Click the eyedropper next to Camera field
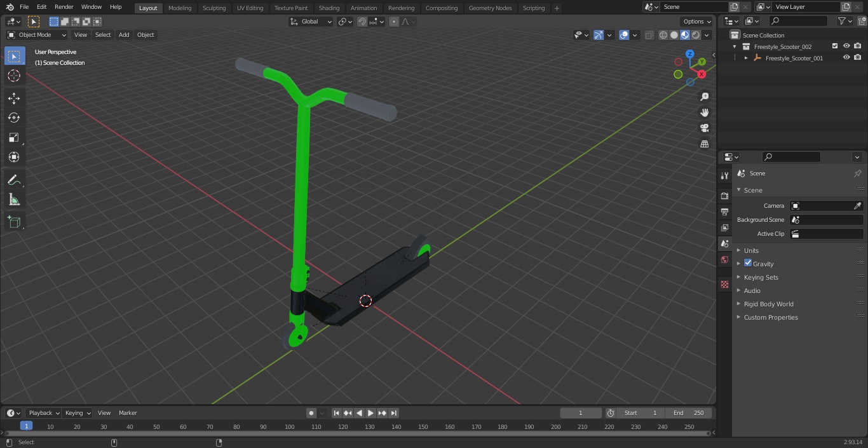The image size is (868, 448). [x=857, y=206]
